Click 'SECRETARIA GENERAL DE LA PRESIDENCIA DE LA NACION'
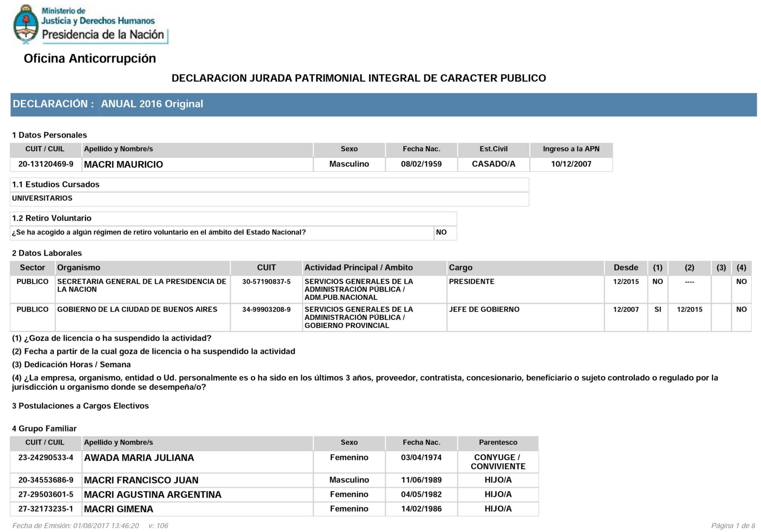The image size is (761, 532). coord(142,285)
